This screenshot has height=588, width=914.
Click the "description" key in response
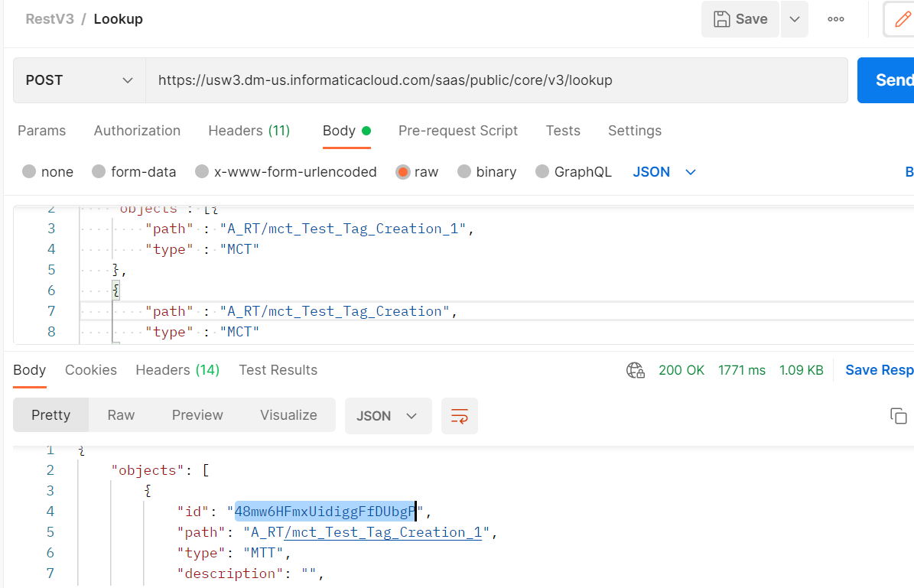pos(230,573)
